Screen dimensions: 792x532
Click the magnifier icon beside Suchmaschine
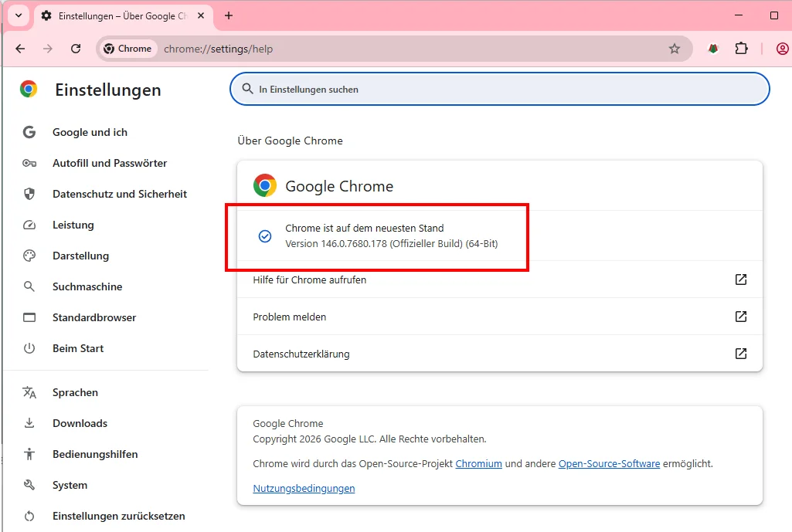click(29, 286)
